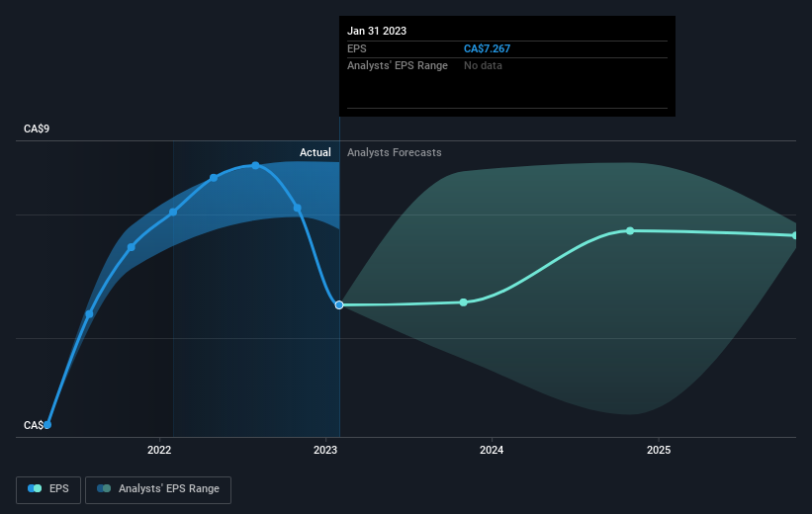Click the CA$9 axis label
Viewport: 812px width, 514px height.
pos(37,128)
